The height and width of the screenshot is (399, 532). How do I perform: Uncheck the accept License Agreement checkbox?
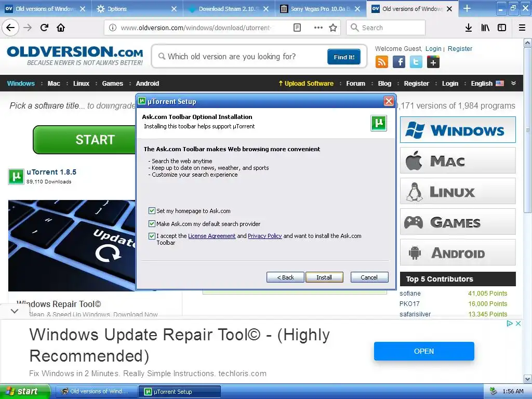152,236
